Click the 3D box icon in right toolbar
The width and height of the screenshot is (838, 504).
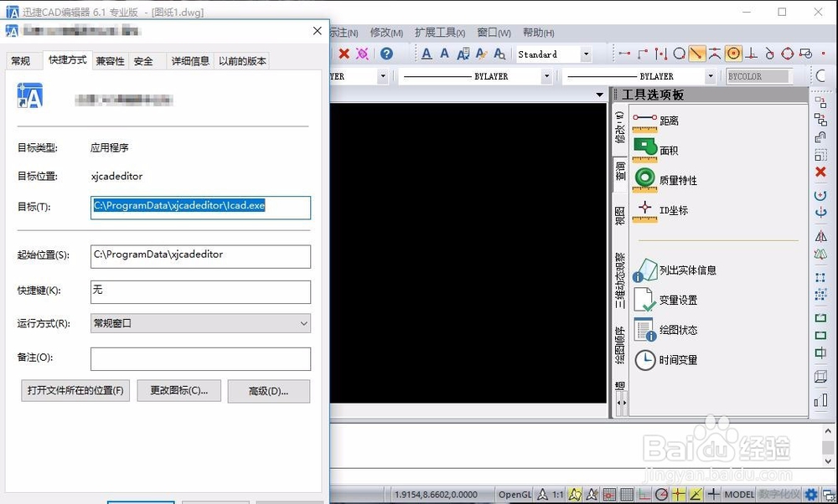pos(820,377)
